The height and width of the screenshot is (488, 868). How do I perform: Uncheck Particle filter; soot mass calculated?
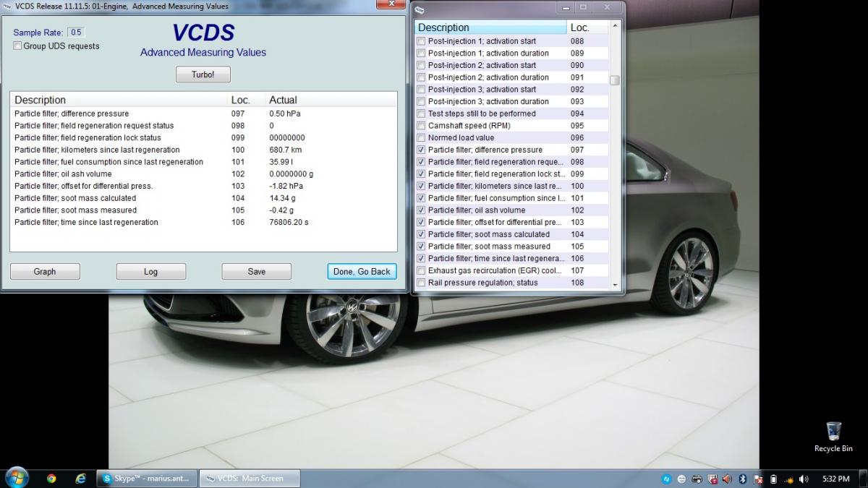tap(421, 234)
